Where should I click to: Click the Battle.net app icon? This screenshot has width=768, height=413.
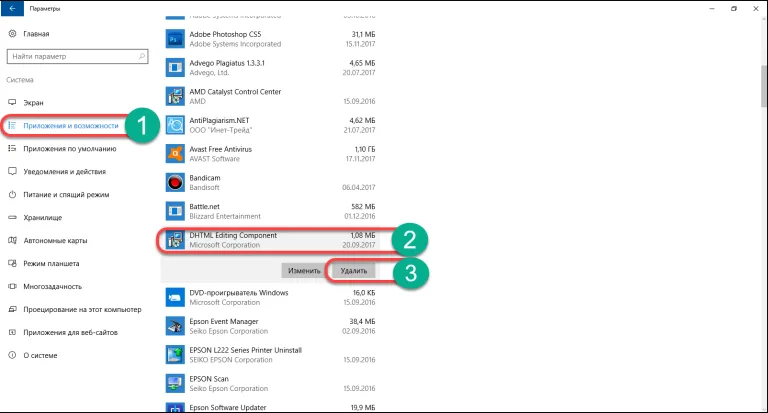(175, 211)
